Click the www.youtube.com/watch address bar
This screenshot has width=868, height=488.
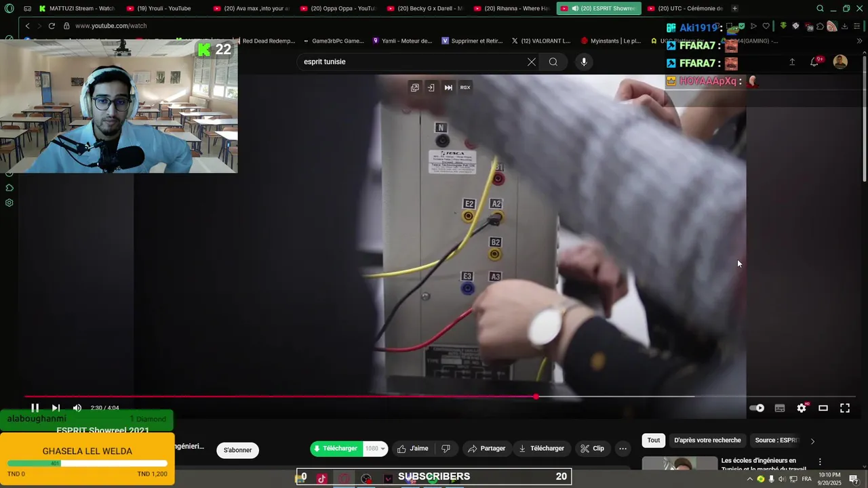(x=111, y=26)
